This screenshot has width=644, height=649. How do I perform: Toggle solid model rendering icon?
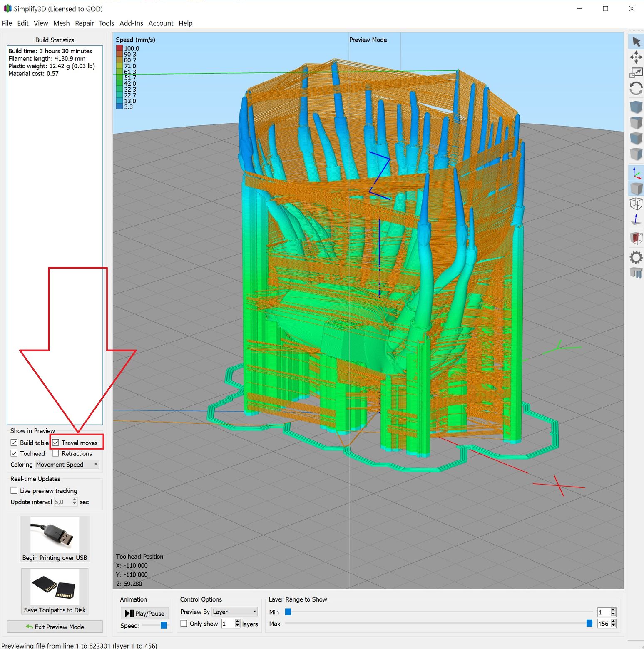tap(636, 188)
